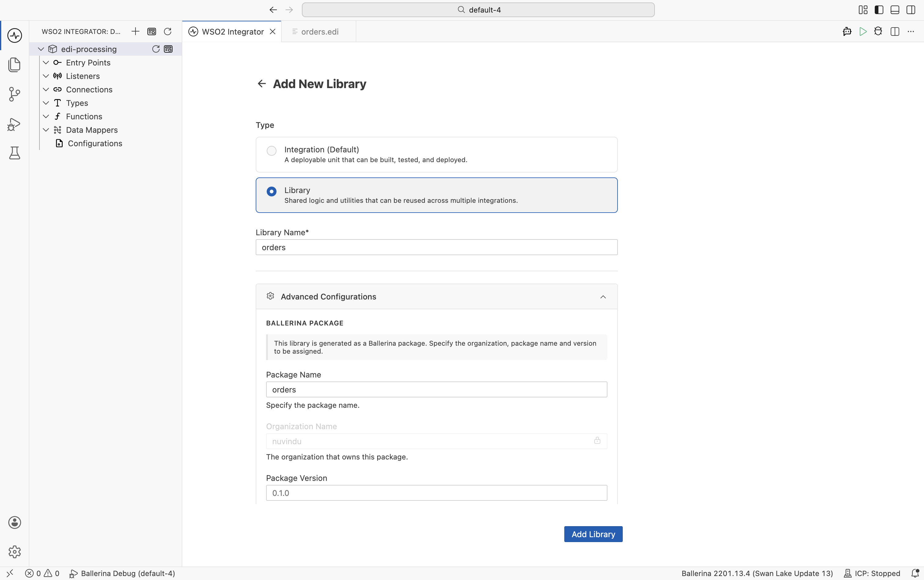Open the Testing flask view

15,153
